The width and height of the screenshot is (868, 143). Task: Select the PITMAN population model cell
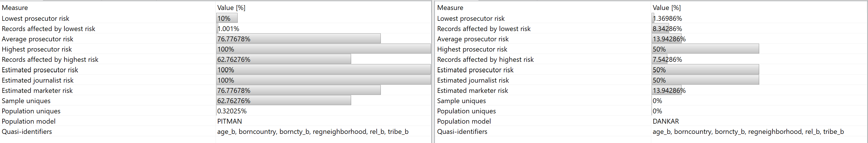(230, 121)
